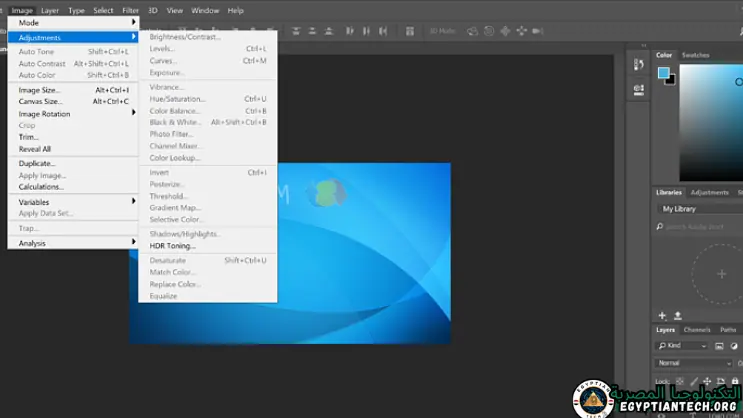Select Canvas Size from Image menu

[x=40, y=101]
